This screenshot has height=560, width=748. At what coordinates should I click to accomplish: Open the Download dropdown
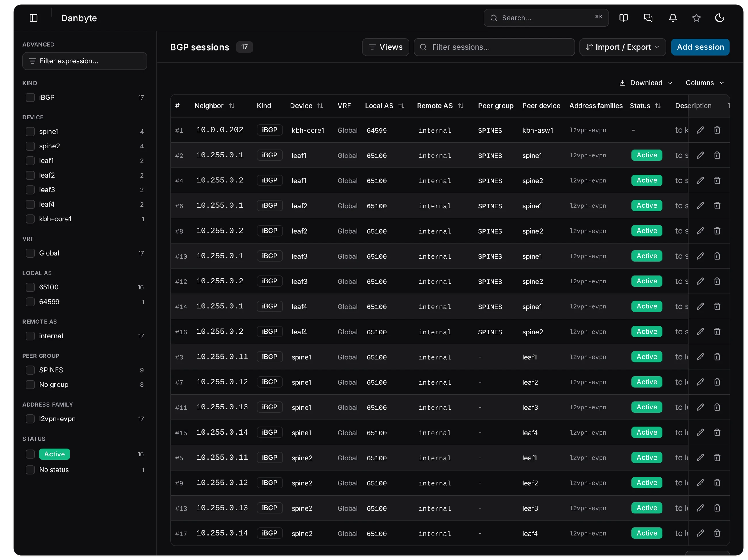click(x=646, y=83)
